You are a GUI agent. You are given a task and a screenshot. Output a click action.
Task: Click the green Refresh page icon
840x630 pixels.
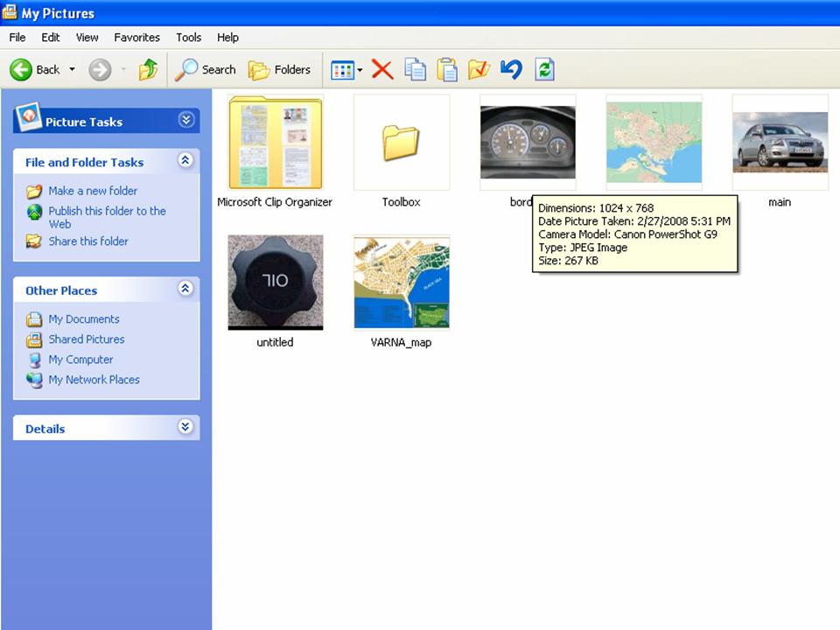pos(544,70)
